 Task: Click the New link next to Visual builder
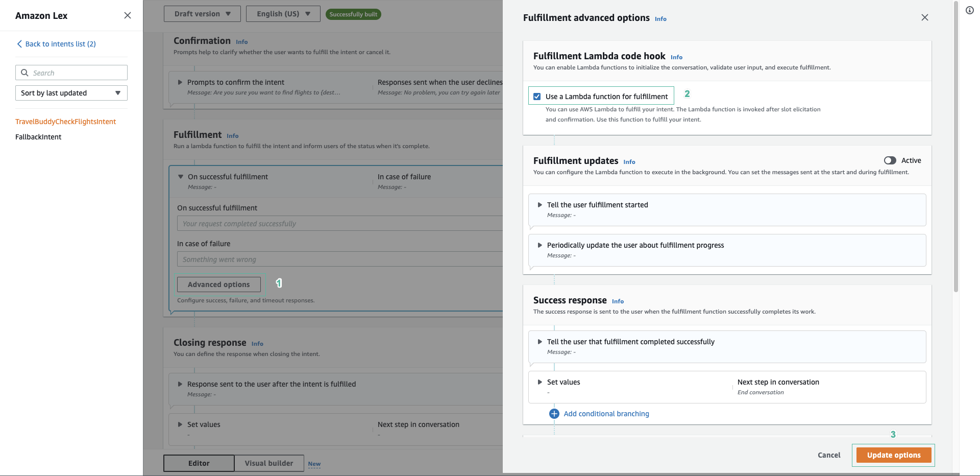[314, 464]
